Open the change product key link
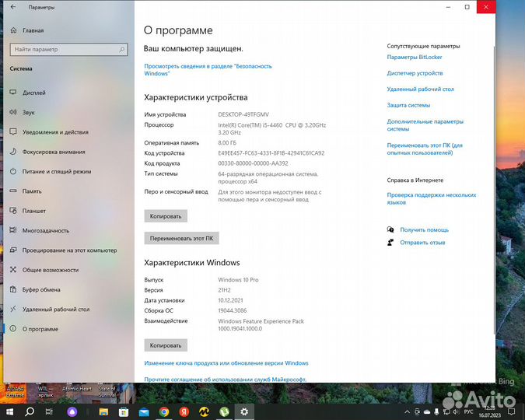Viewport: 525px width, 420px height. coord(226,363)
